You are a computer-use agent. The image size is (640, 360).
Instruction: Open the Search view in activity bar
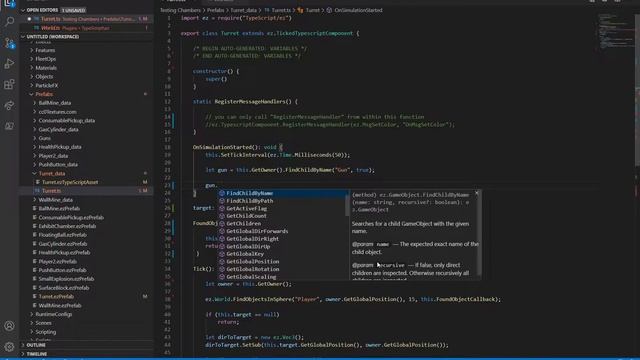9,21
